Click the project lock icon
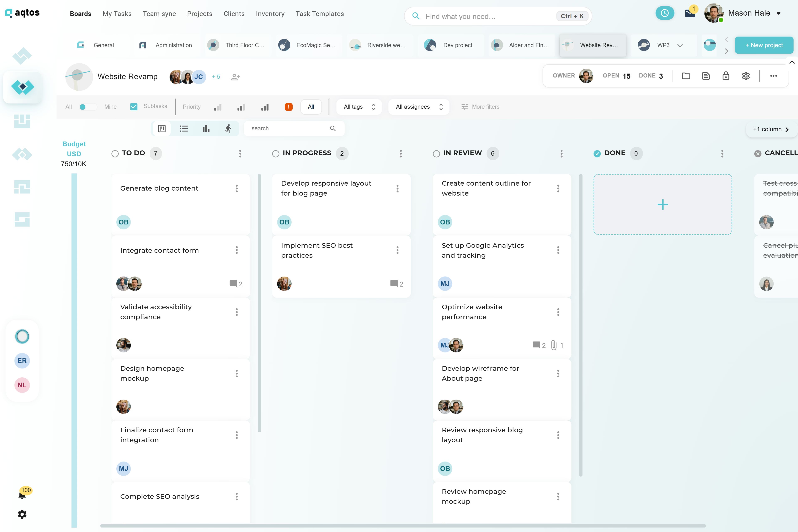 (x=725, y=76)
